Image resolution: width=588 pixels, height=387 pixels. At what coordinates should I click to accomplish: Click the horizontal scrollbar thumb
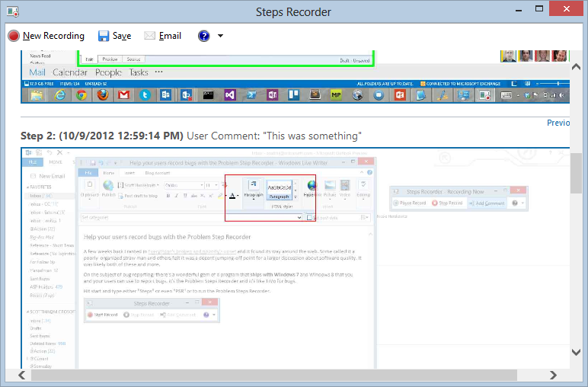(282, 375)
